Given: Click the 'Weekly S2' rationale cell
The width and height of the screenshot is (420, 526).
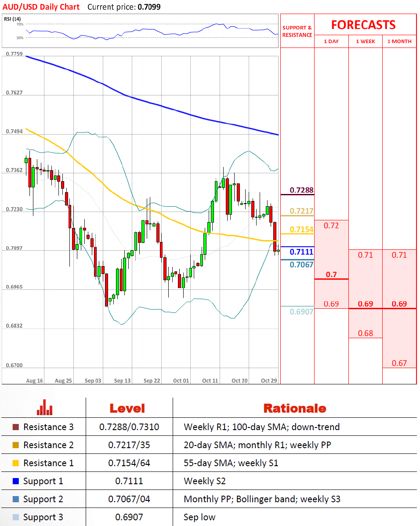Looking at the screenshot, I should coord(205,482).
